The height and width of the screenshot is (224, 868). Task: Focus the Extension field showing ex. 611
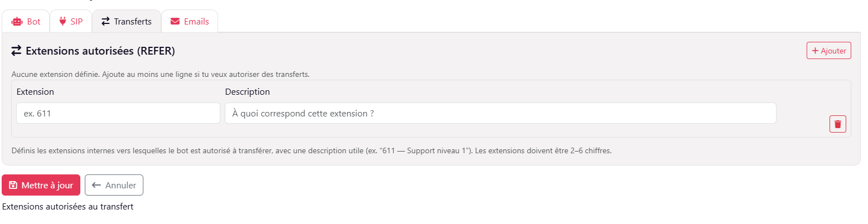click(118, 113)
